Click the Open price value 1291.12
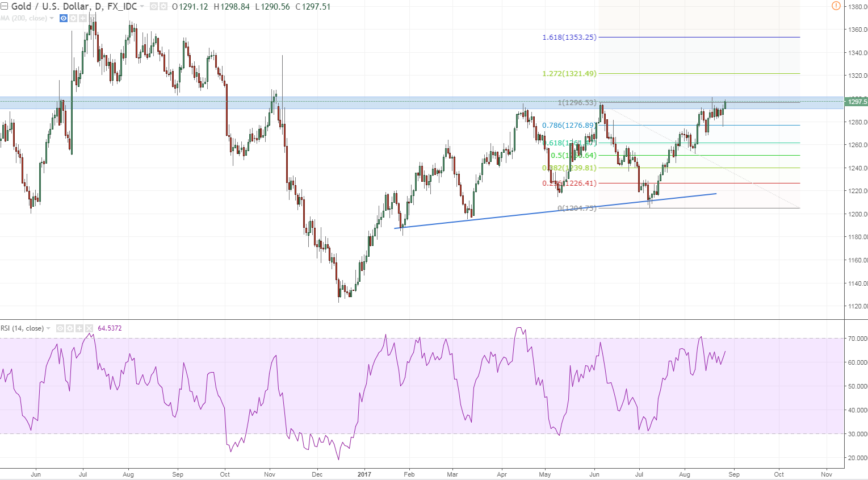The height and width of the screenshot is (480, 868). pyautogui.click(x=193, y=7)
